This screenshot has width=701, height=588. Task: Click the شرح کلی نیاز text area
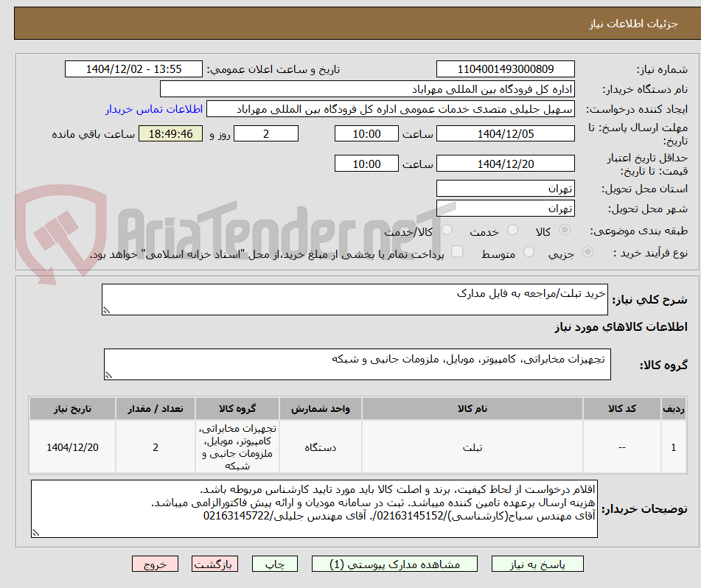click(355, 299)
